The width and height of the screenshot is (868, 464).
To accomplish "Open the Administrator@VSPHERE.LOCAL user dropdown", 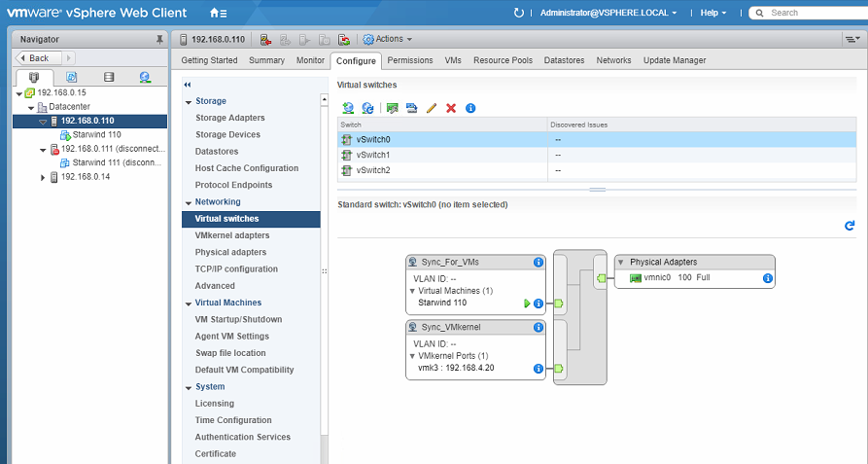I will pyautogui.click(x=608, y=13).
